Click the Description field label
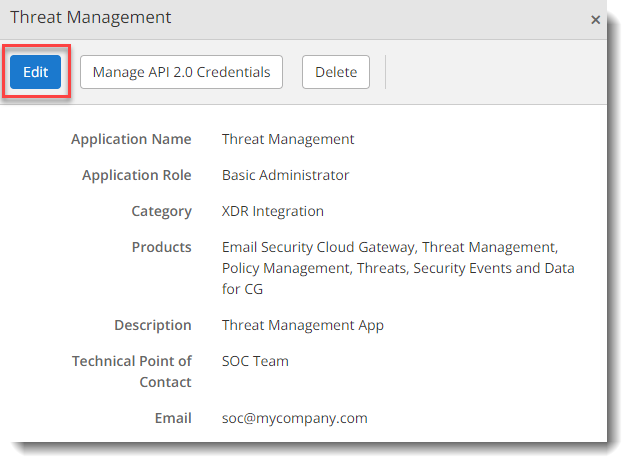 coord(152,325)
